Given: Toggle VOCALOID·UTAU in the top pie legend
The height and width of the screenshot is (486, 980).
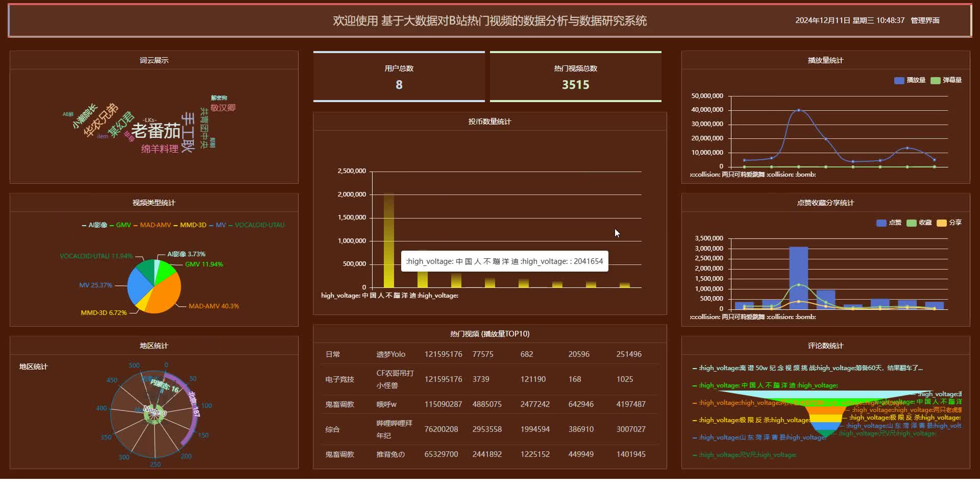Looking at the screenshot, I should click(x=256, y=225).
